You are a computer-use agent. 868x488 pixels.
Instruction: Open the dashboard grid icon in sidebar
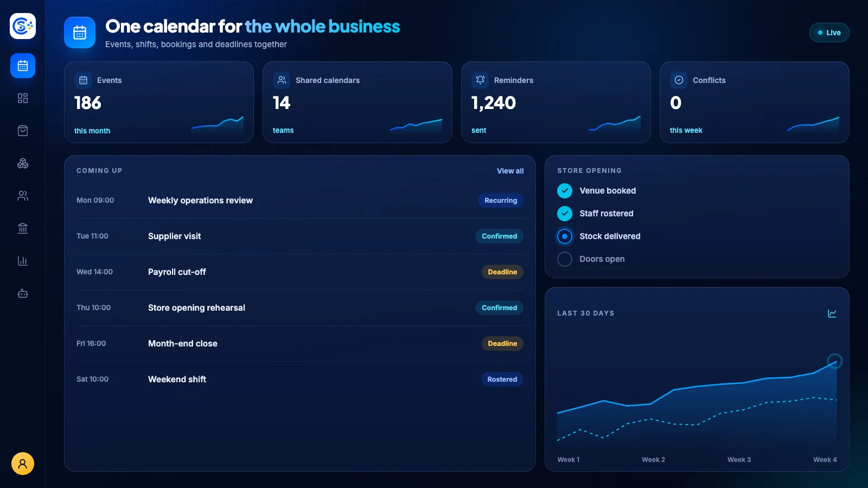click(23, 98)
